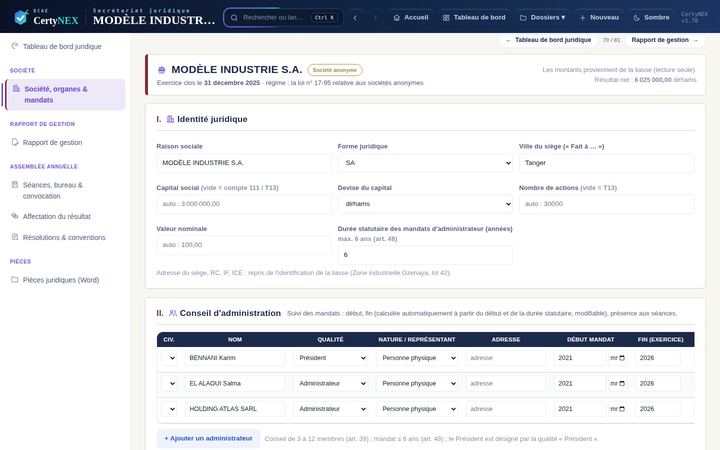This screenshot has width=720, height=450.
Task: Click the Identité juridique section icon
Action: pos(170,119)
